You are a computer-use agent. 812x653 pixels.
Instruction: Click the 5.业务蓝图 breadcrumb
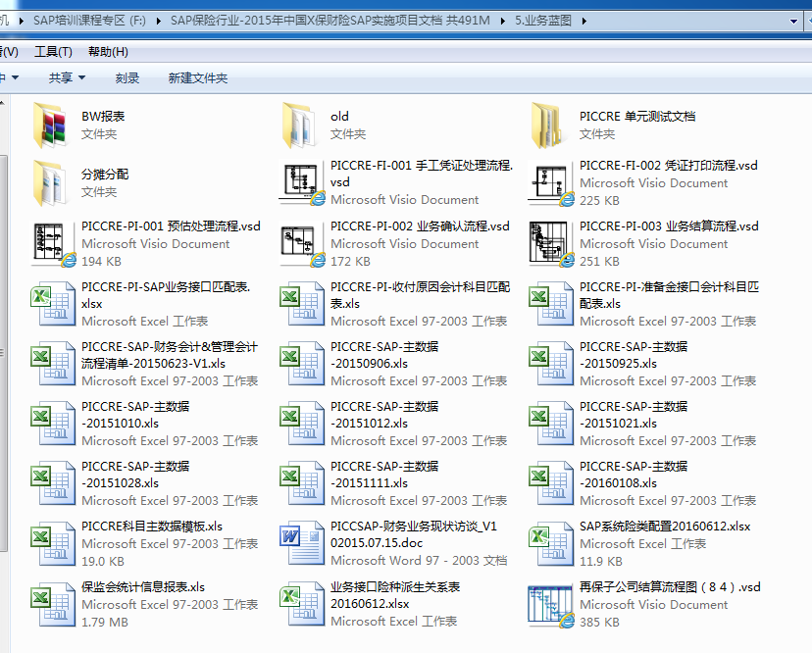543,21
